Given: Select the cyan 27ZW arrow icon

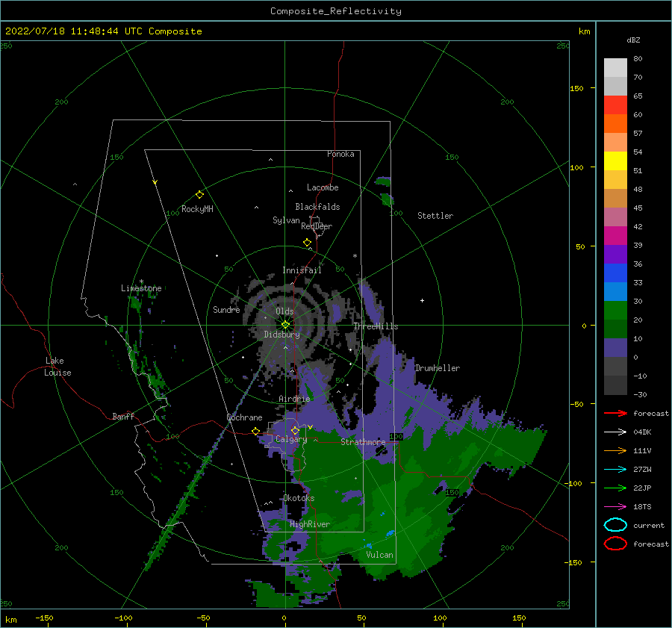Looking at the screenshot, I should [615, 470].
